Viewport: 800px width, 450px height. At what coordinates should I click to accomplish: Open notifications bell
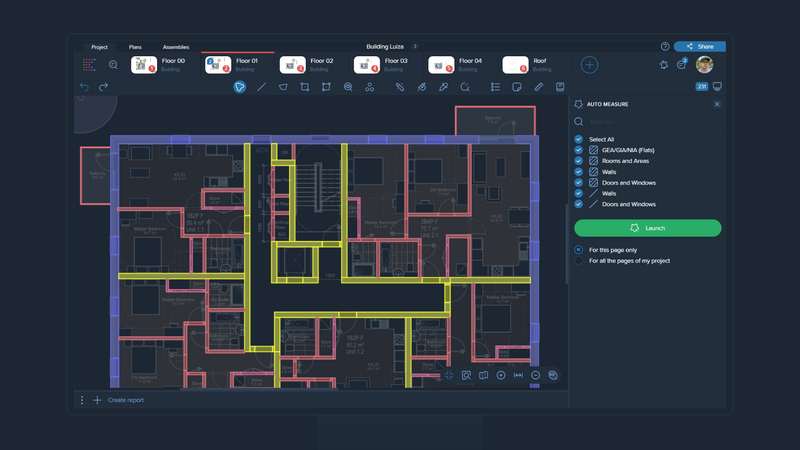tap(664, 65)
